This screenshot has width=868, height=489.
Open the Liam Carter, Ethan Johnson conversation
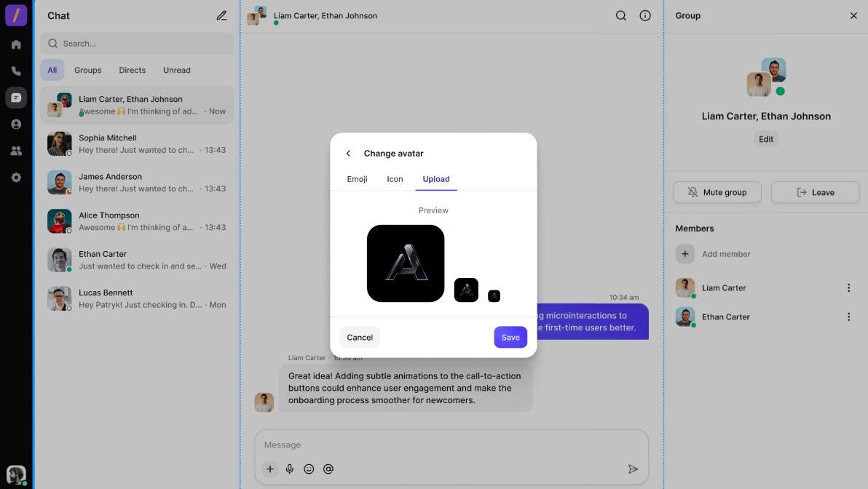point(137,105)
